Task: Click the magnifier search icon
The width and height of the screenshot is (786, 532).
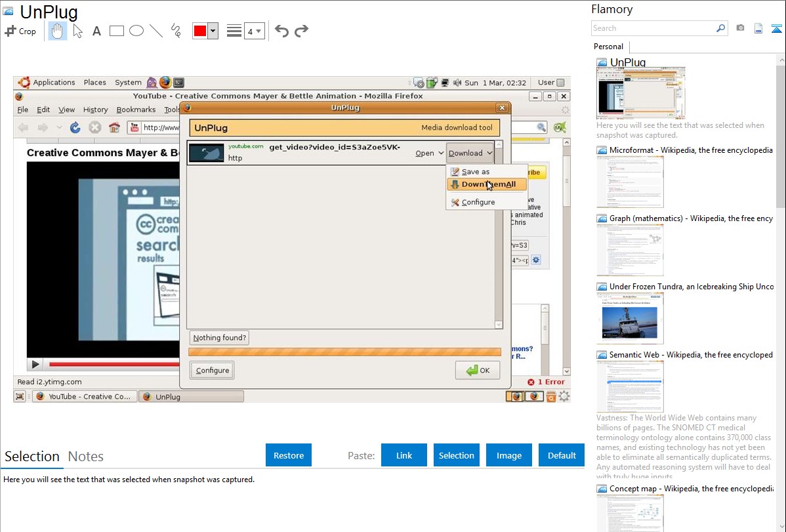Action: (x=720, y=28)
